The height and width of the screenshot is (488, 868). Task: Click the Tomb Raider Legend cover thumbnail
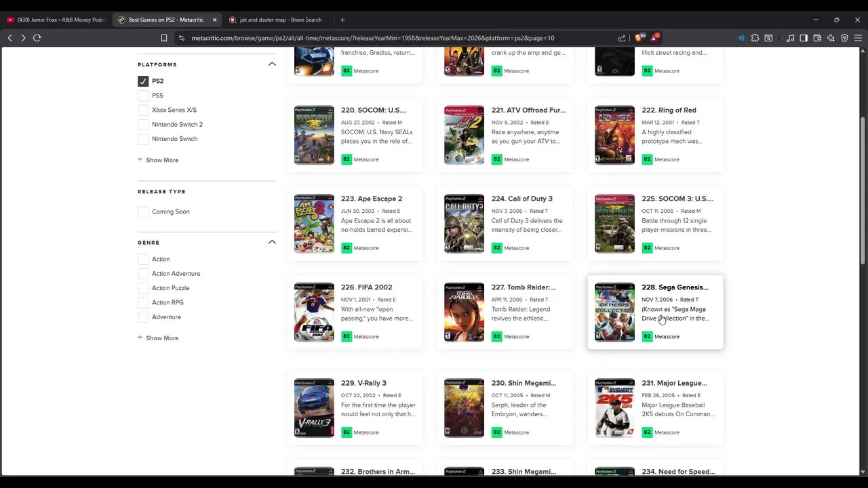coord(465,312)
